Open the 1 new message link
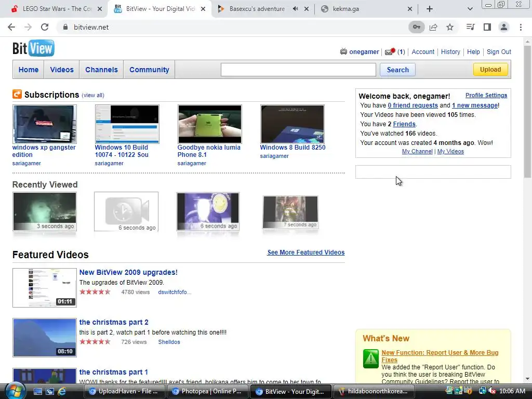The image size is (532, 399). [x=475, y=105]
